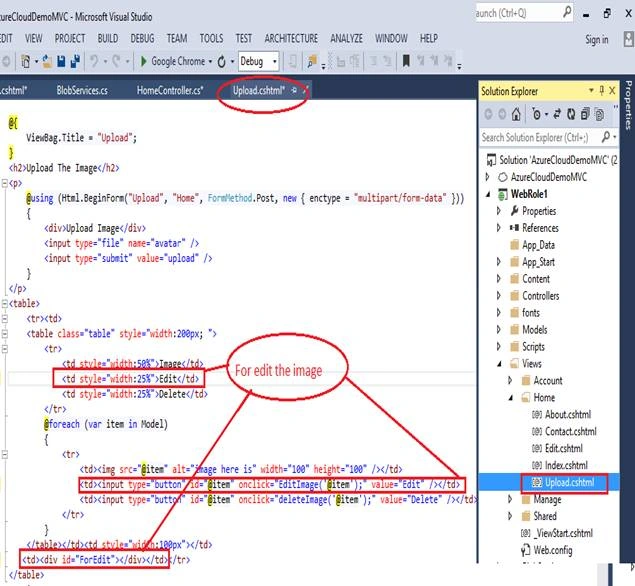Collapse the WebRole1 project node

(x=488, y=194)
